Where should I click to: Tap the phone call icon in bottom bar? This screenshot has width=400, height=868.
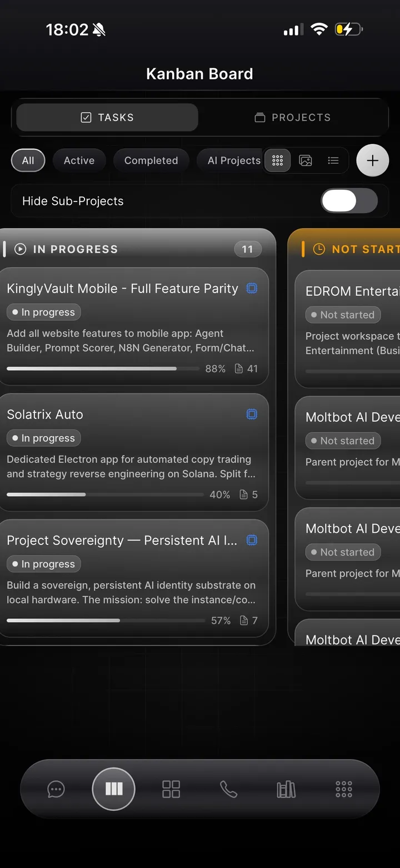tap(228, 789)
